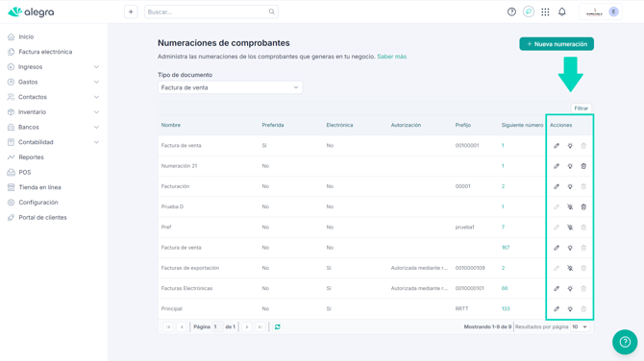This screenshot has width=644, height=361.
Task: Click the Filtrar button
Action: click(x=581, y=108)
